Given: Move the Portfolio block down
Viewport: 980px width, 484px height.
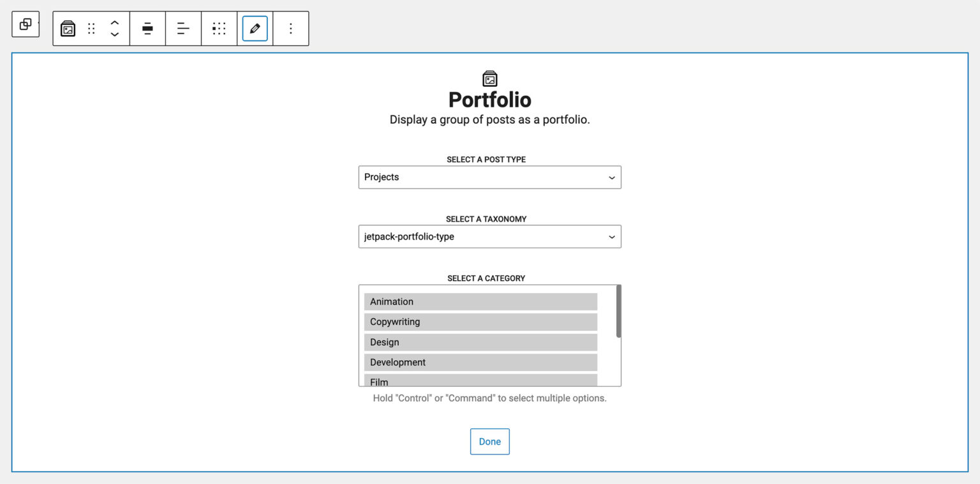Looking at the screenshot, I should 114,33.
